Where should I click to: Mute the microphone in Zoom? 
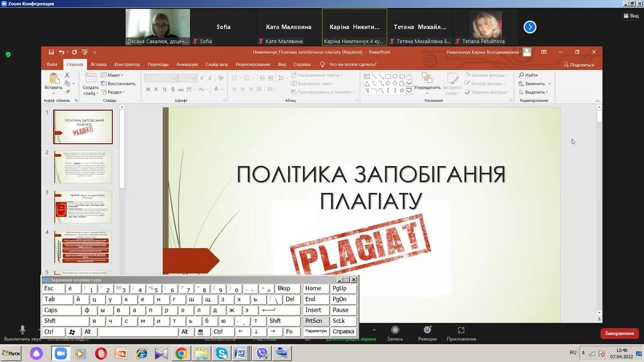[23, 330]
